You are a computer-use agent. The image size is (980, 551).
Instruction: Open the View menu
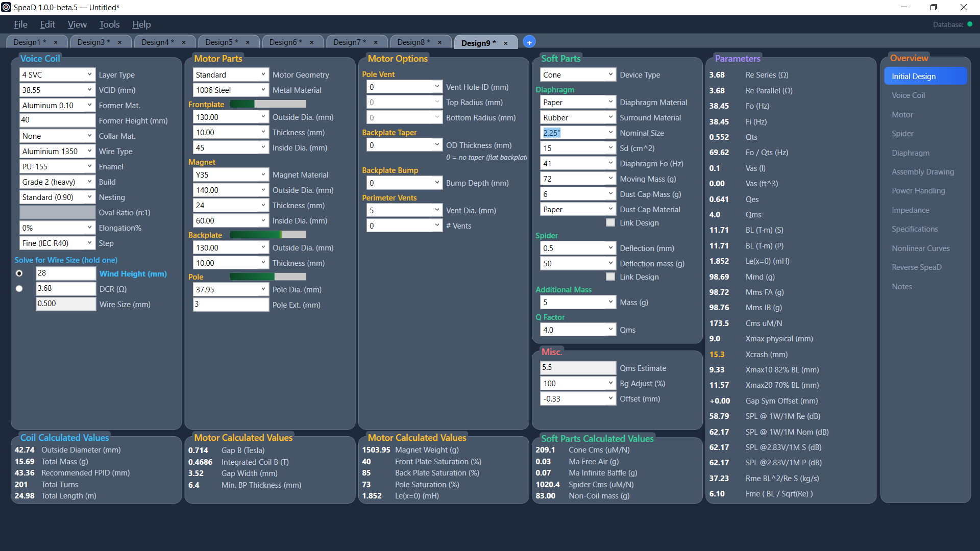click(77, 24)
